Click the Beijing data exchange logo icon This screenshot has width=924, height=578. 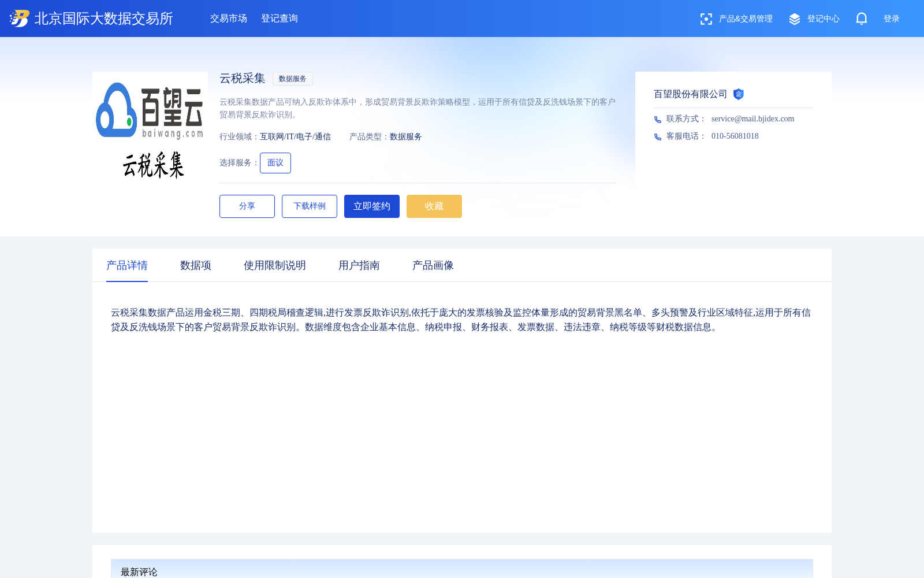point(20,18)
